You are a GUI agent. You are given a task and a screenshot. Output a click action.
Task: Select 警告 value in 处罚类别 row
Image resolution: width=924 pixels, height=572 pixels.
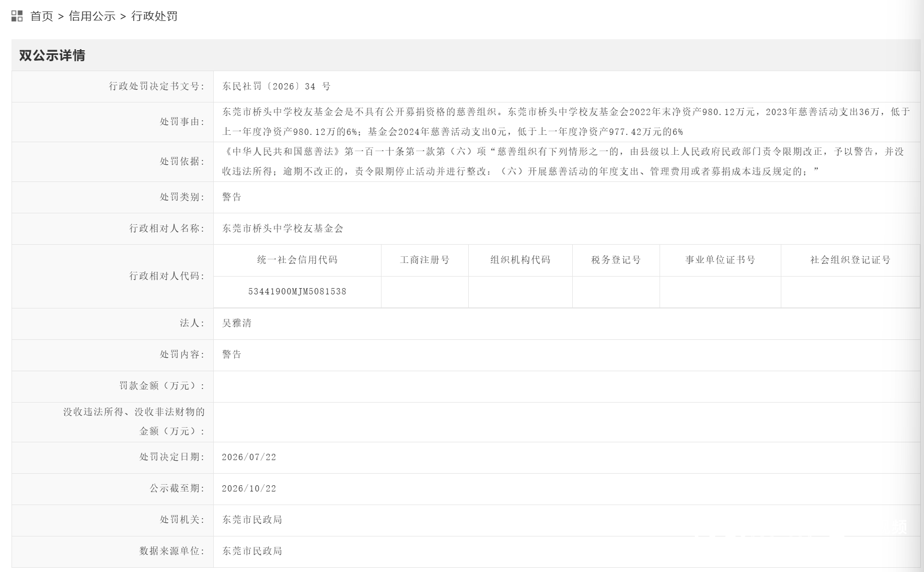(x=232, y=197)
